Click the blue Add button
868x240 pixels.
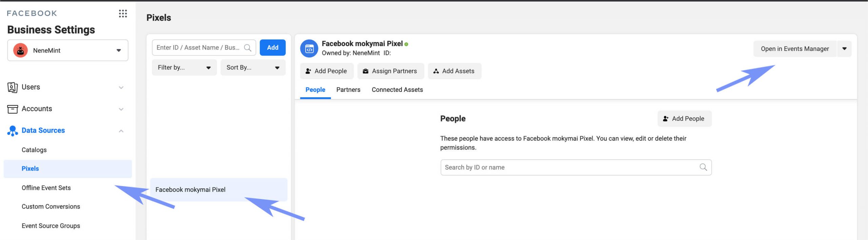pyautogui.click(x=273, y=48)
